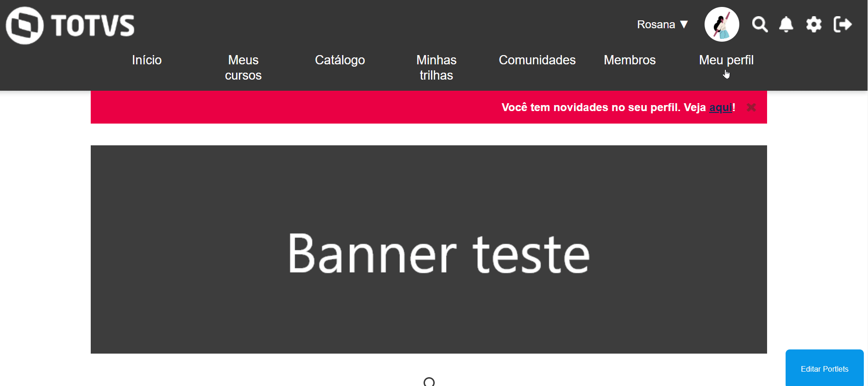Image resolution: width=868 pixels, height=386 pixels.
Task: Open the settings gear icon
Action: pyautogui.click(x=814, y=24)
